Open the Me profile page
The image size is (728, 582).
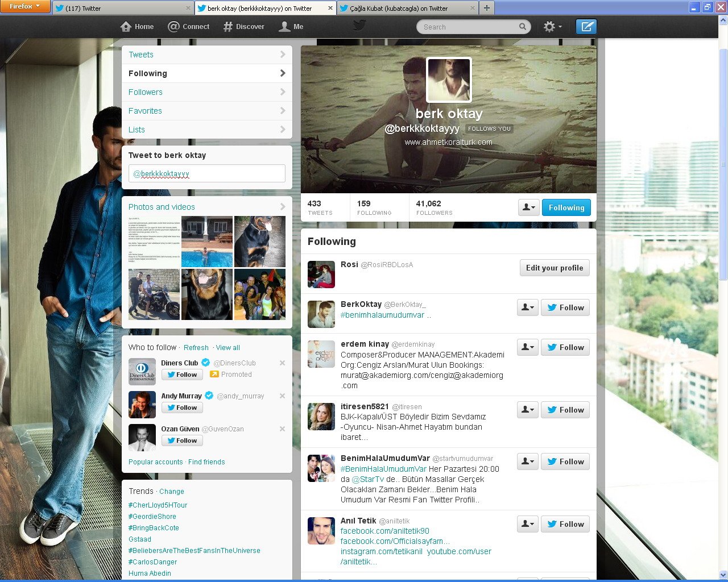(291, 27)
